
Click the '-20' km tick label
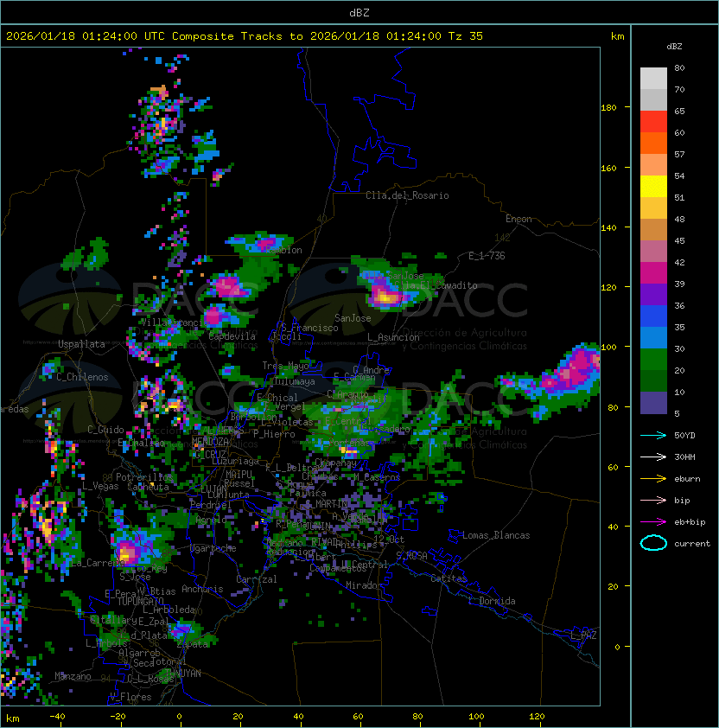[118, 717]
